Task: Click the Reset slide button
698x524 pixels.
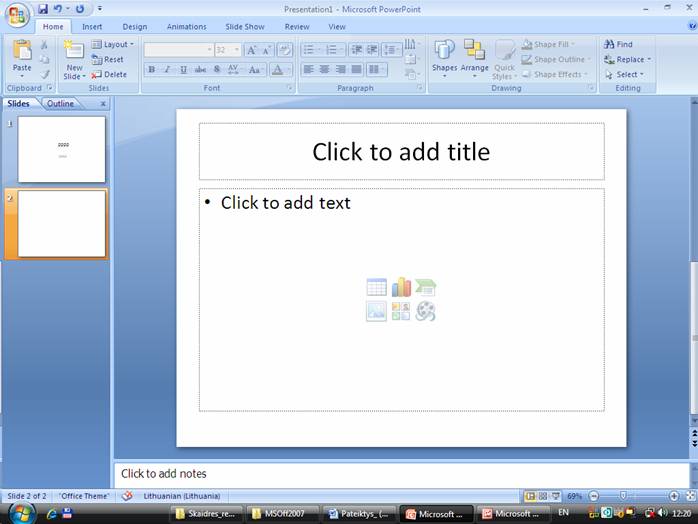Action: [107, 59]
